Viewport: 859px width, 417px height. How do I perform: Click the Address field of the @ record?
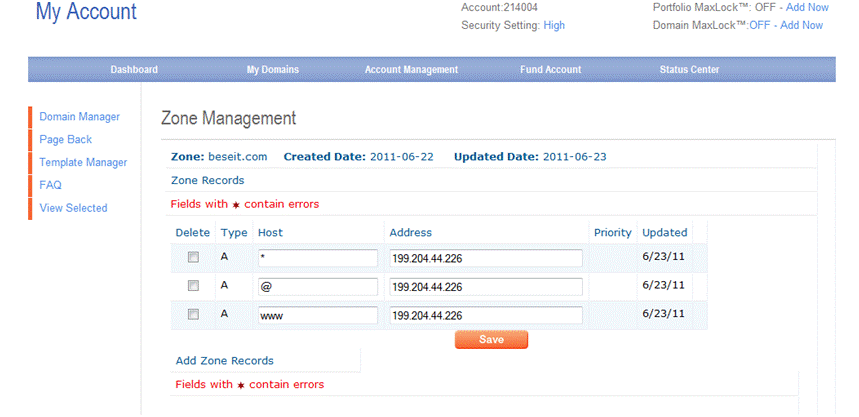[485, 287]
